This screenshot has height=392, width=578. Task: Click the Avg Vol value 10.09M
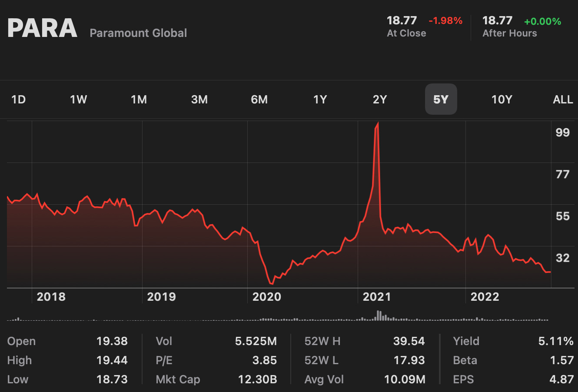pos(405,379)
